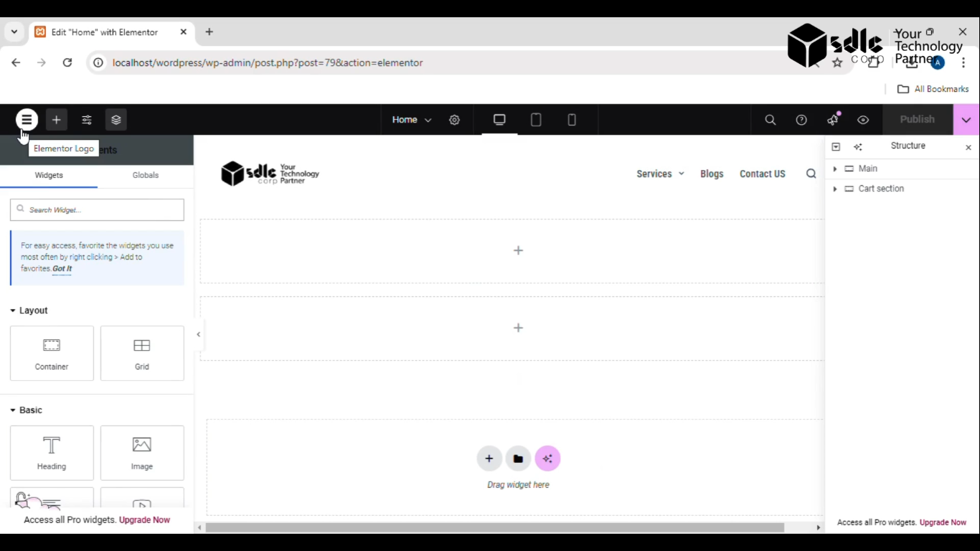Open the Contact US menu item
The image size is (980, 551).
point(763,174)
